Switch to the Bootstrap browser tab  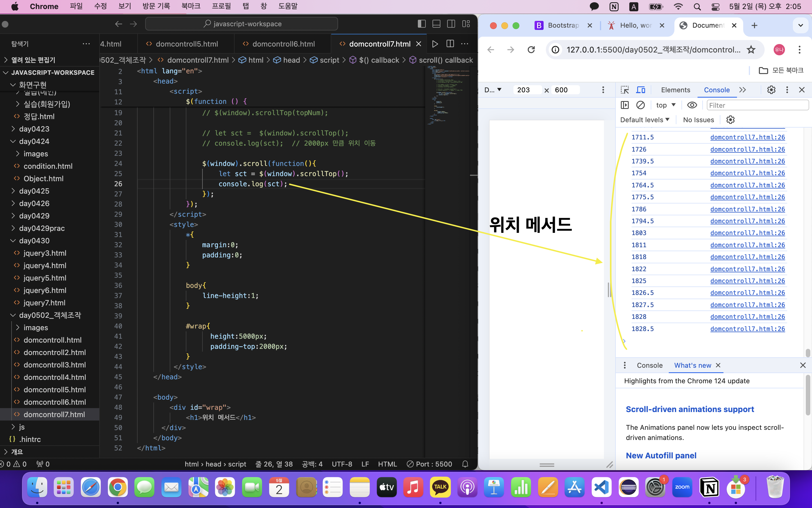tap(563, 25)
